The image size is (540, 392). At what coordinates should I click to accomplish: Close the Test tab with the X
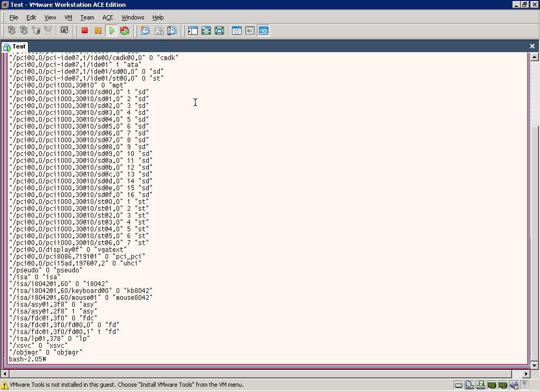(532, 46)
